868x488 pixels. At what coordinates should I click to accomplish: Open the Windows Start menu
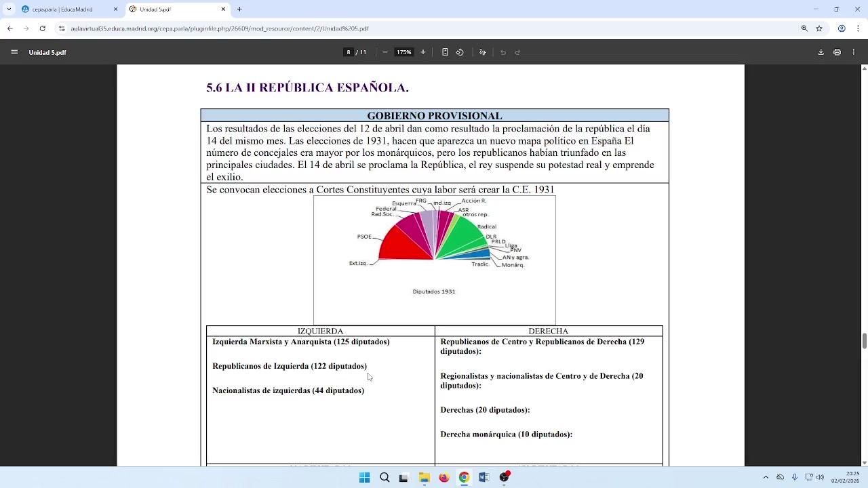[364, 477]
